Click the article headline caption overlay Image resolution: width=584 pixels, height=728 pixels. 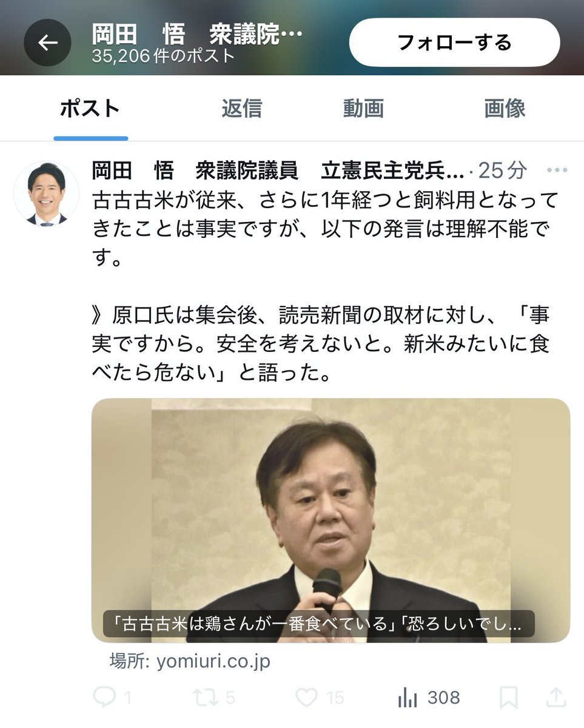(x=319, y=624)
